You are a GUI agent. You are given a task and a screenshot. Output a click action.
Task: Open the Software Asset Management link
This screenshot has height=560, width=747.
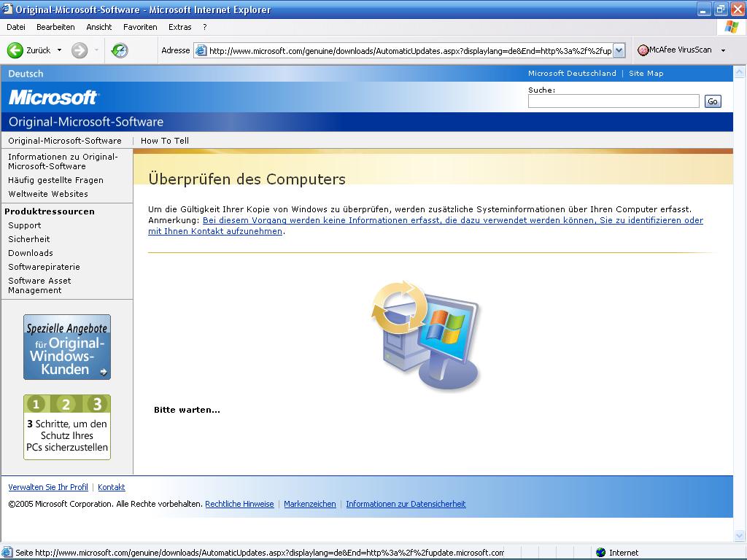39,285
